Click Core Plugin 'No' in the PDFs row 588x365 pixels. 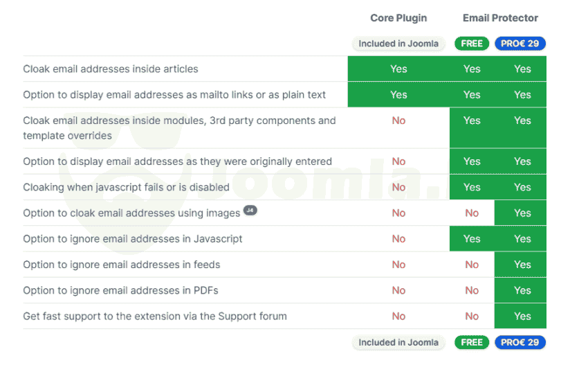click(398, 290)
